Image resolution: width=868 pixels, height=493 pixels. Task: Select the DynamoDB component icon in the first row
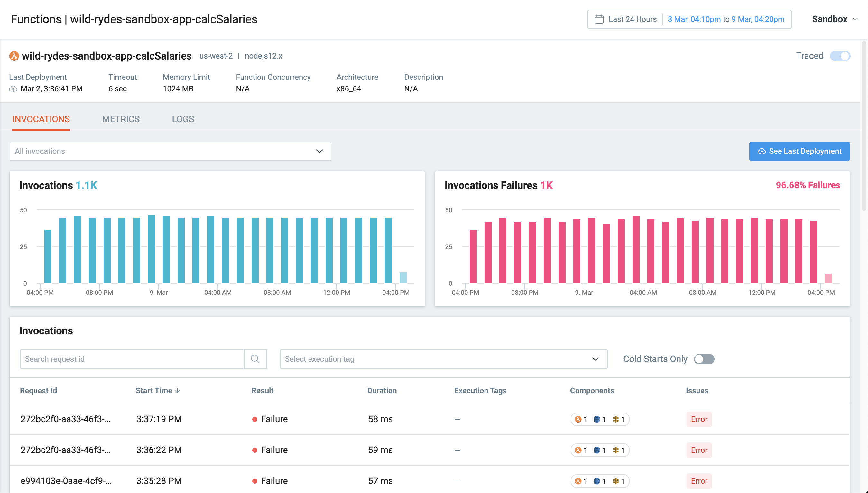[597, 419]
